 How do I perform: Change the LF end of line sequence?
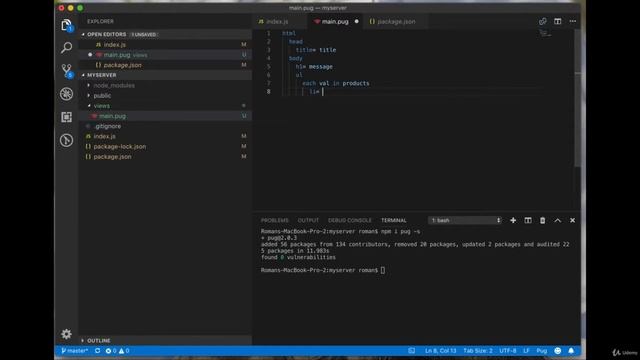click(527, 351)
